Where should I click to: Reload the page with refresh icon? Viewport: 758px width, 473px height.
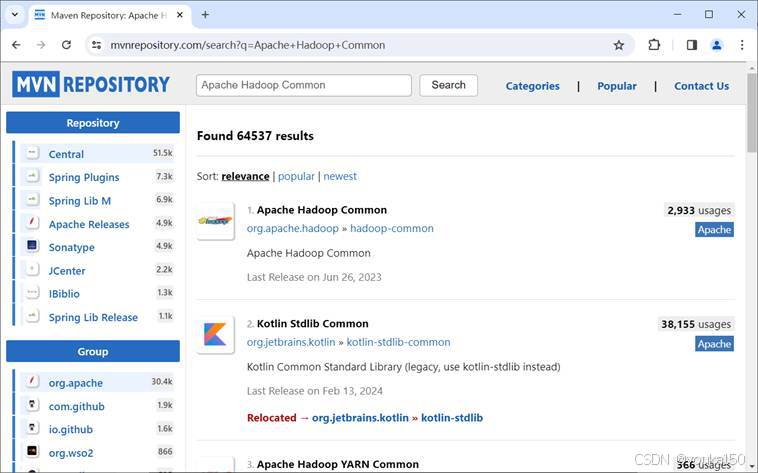[66, 45]
